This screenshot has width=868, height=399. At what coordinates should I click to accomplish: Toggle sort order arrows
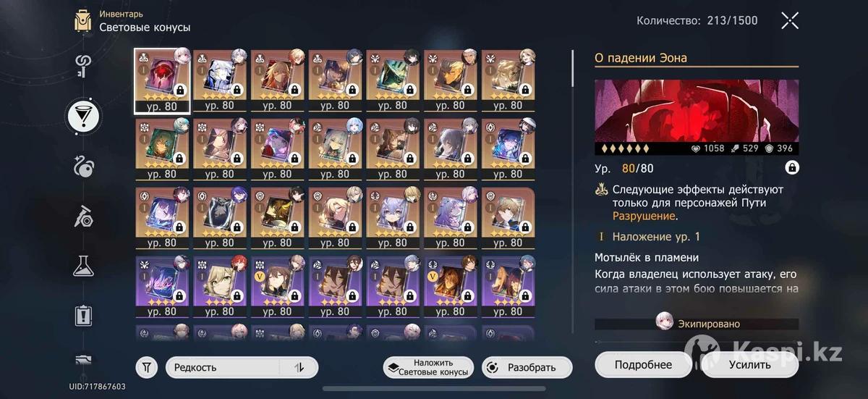coord(299,367)
